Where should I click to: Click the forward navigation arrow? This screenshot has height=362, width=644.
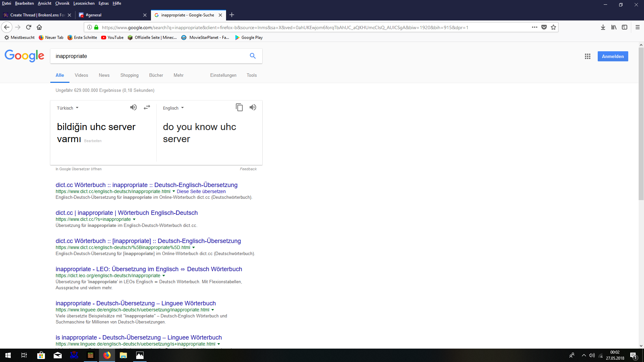(x=18, y=27)
